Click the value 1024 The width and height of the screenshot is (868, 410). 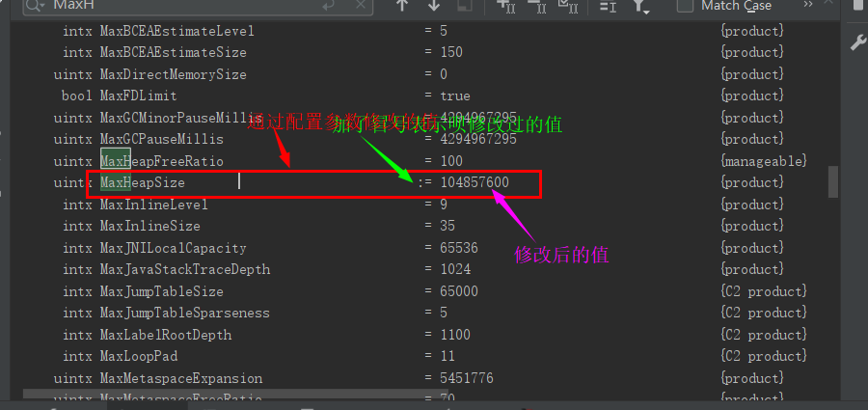(455, 269)
